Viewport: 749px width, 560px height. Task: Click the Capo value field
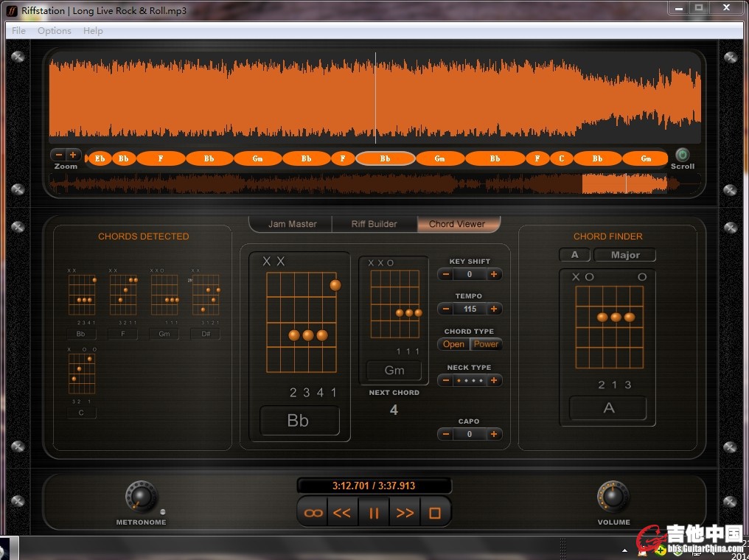[x=470, y=434]
